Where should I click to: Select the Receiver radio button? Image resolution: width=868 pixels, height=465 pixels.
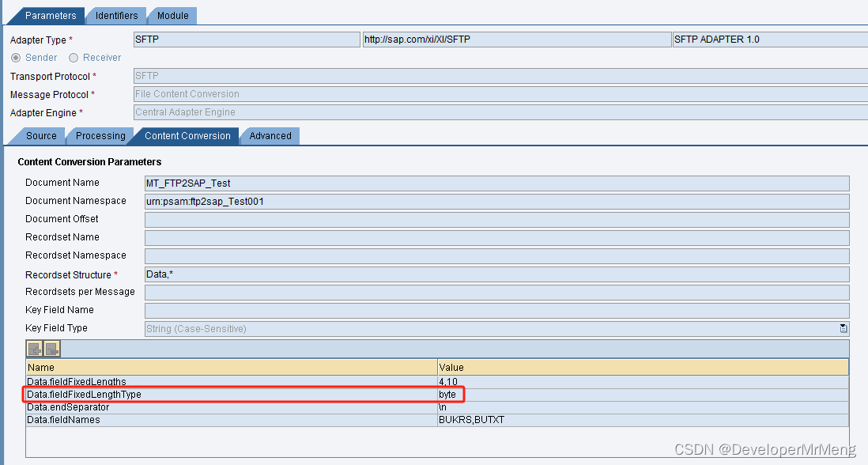pyautogui.click(x=74, y=57)
